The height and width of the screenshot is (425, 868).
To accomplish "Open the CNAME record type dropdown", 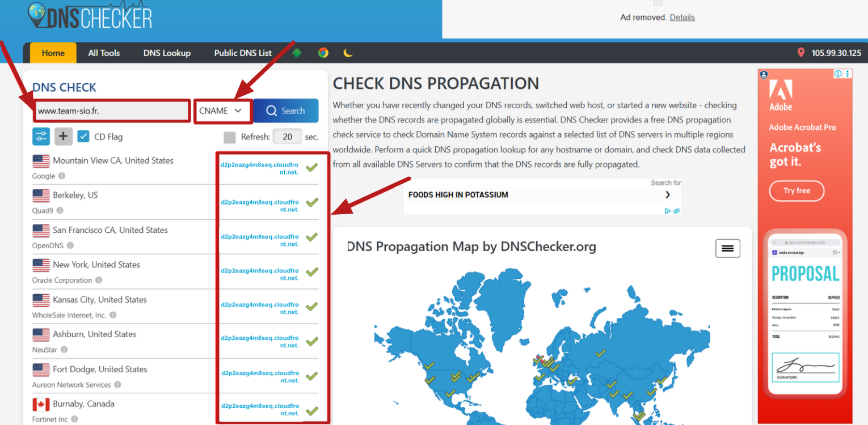I will click(x=223, y=111).
